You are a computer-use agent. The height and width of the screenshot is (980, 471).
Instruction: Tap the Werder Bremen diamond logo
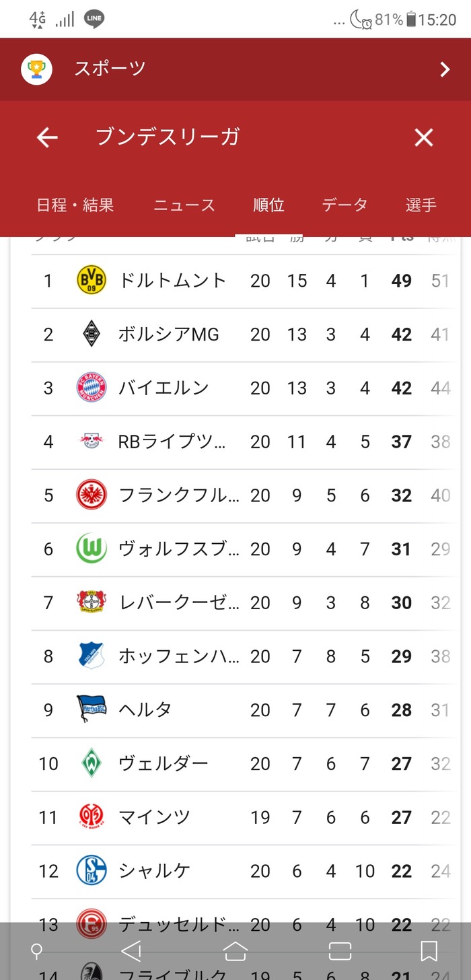[x=92, y=763]
